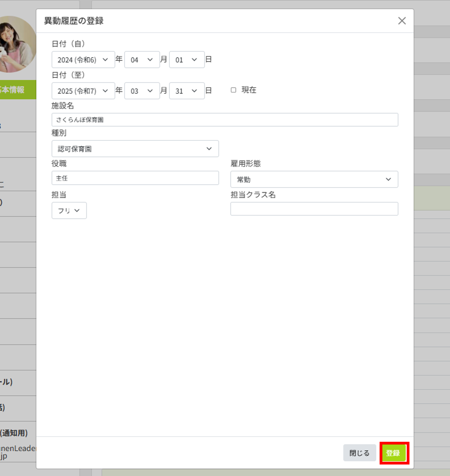Close the 異動履歴の登録 dialog
The image size is (450, 476).
(x=402, y=21)
